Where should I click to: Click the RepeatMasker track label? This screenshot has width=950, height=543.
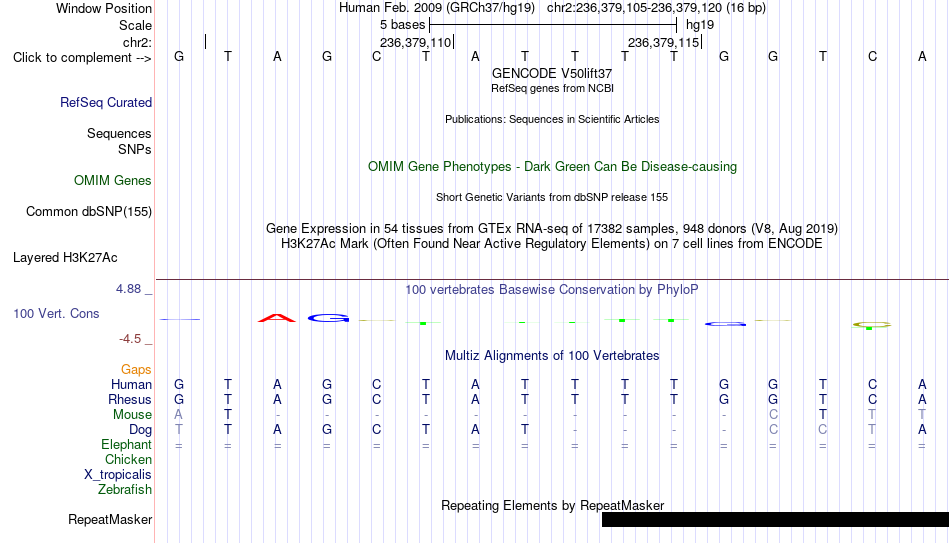110,519
